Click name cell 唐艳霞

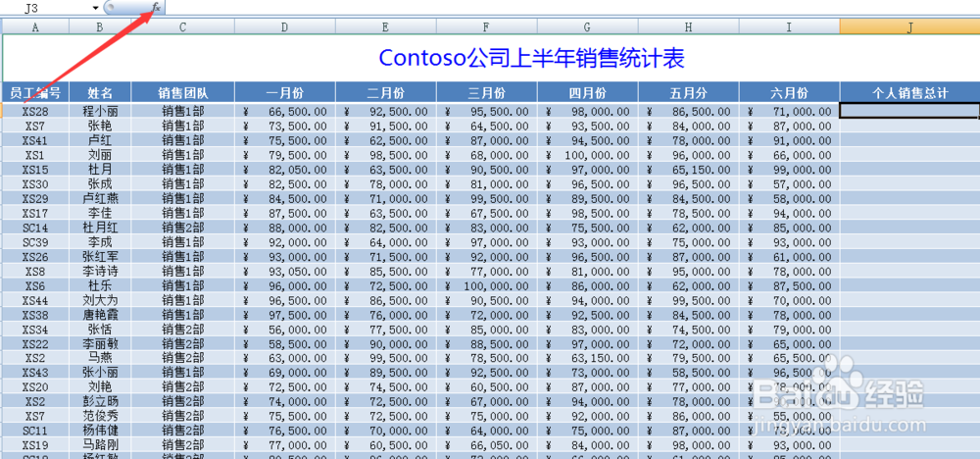(100, 315)
